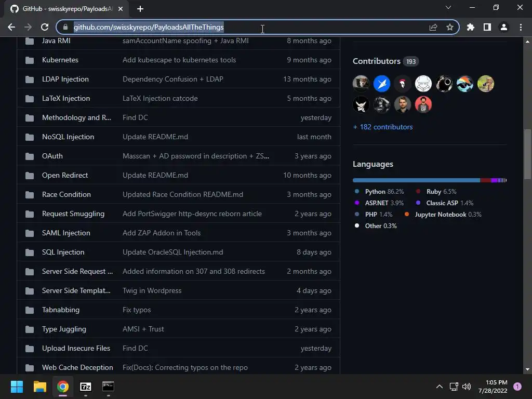Open the Upload Insecure Files folder
The image size is (532, 399).
pos(76,349)
